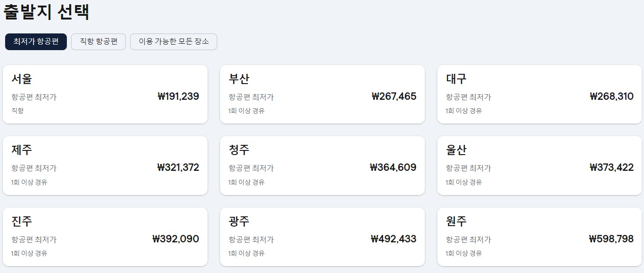Choose 대구 as departure location
644x273 pixels.
(x=539, y=94)
